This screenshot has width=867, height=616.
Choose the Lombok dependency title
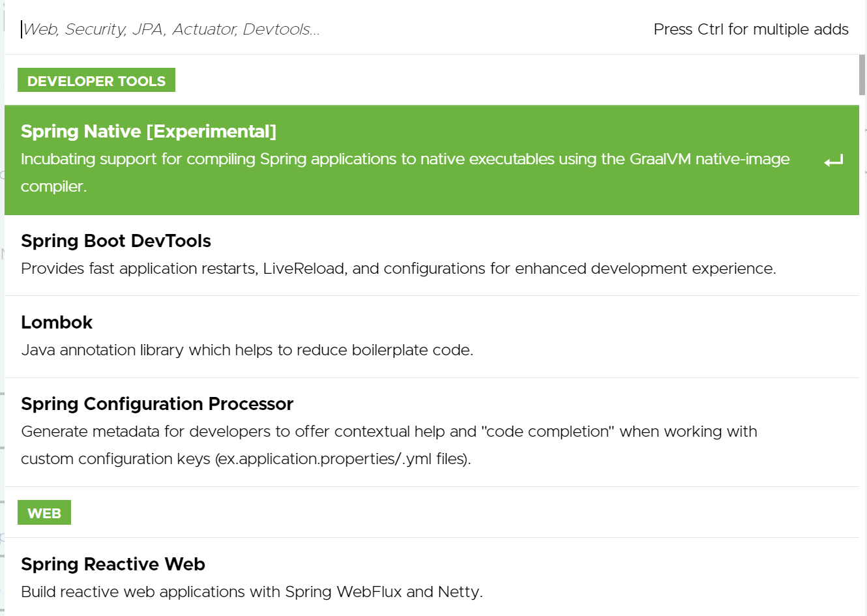tap(57, 323)
